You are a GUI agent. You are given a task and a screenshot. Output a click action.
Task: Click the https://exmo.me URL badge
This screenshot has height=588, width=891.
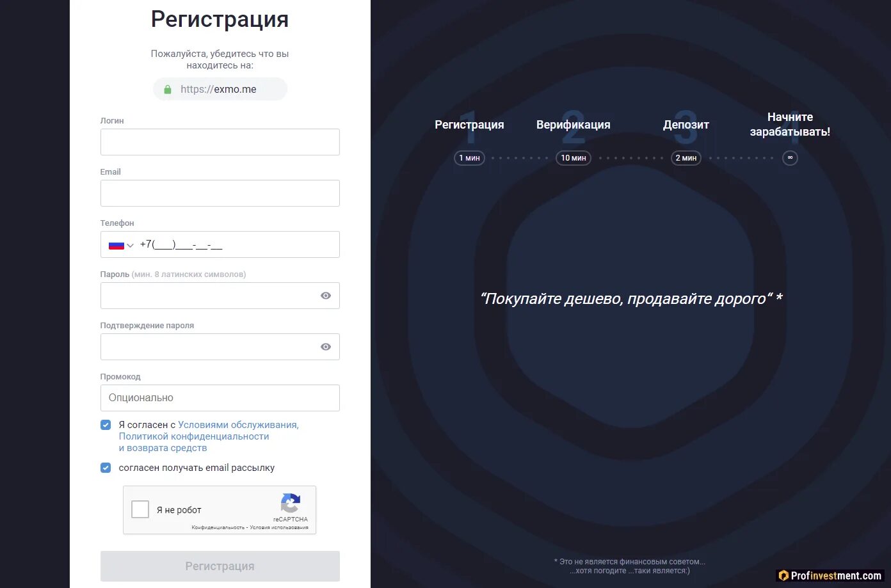coord(220,90)
